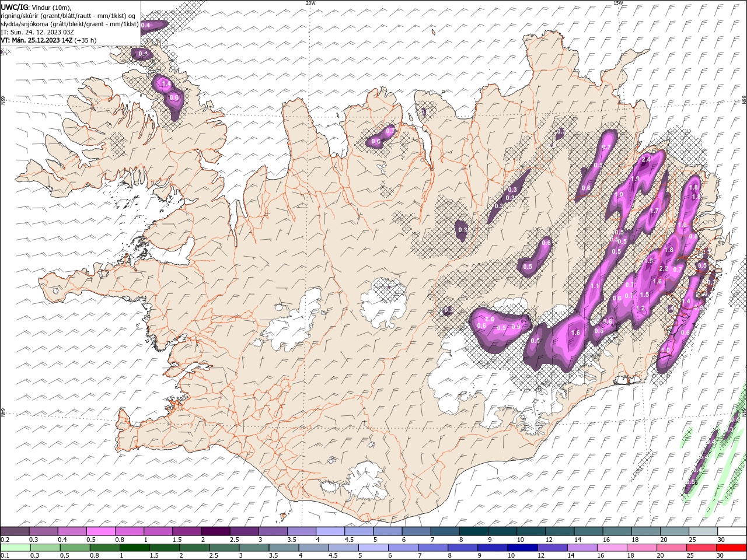The width and height of the screenshot is (747, 560).
Task: Pick lower legend swatch between 14 and 16
Action: [582, 548]
